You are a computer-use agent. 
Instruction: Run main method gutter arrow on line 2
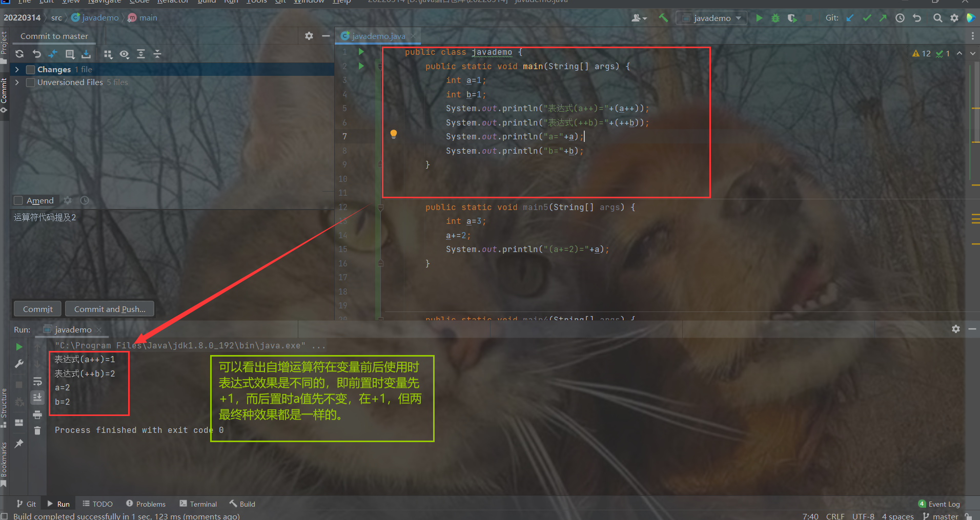361,66
